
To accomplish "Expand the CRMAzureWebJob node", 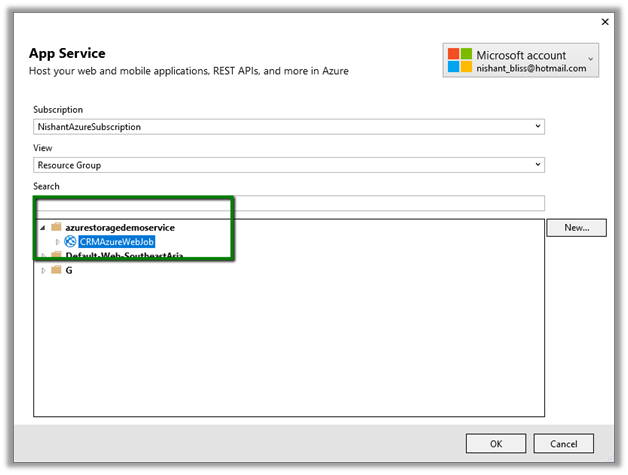I will tap(57, 242).
